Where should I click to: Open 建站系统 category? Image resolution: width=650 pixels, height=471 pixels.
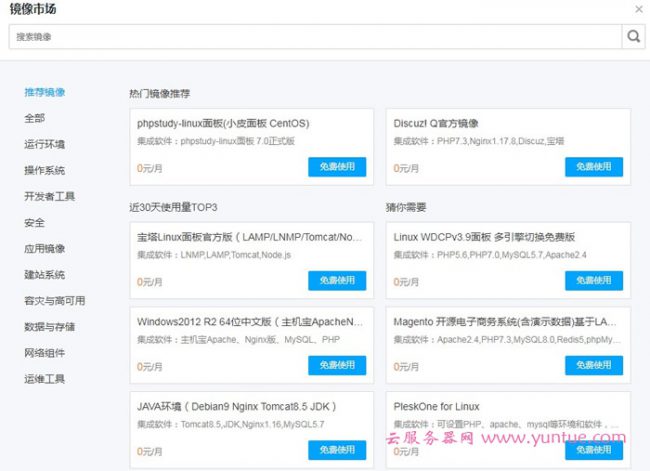point(44,274)
